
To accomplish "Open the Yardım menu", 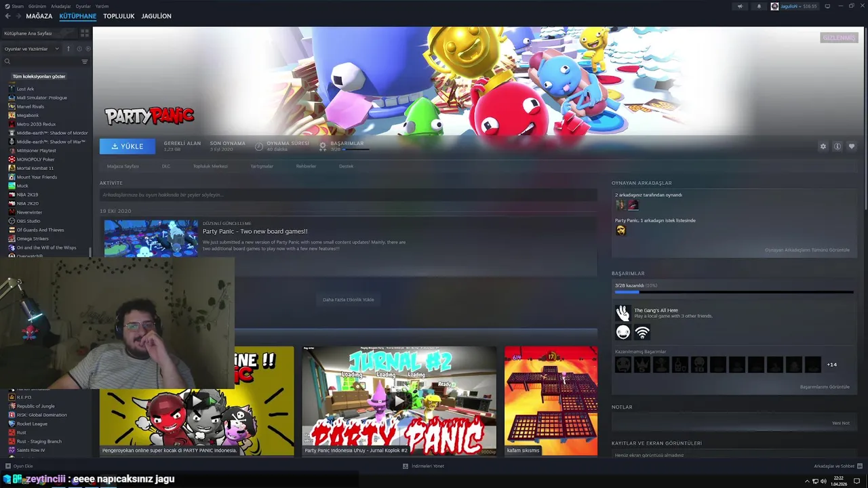I will [x=102, y=6].
